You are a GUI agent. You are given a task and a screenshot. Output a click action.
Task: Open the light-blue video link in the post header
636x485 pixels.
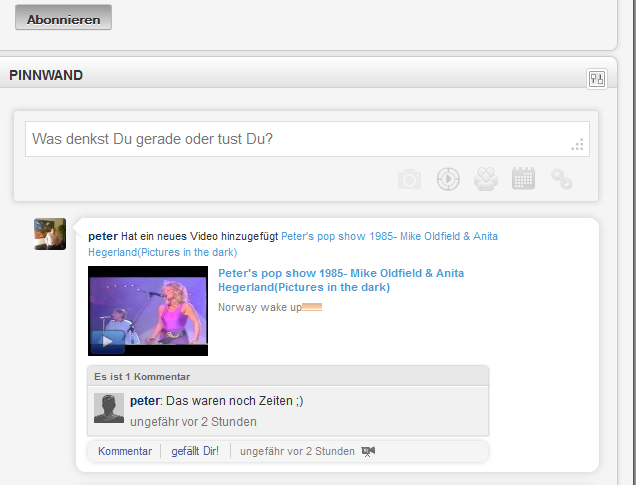(x=293, y=244)
